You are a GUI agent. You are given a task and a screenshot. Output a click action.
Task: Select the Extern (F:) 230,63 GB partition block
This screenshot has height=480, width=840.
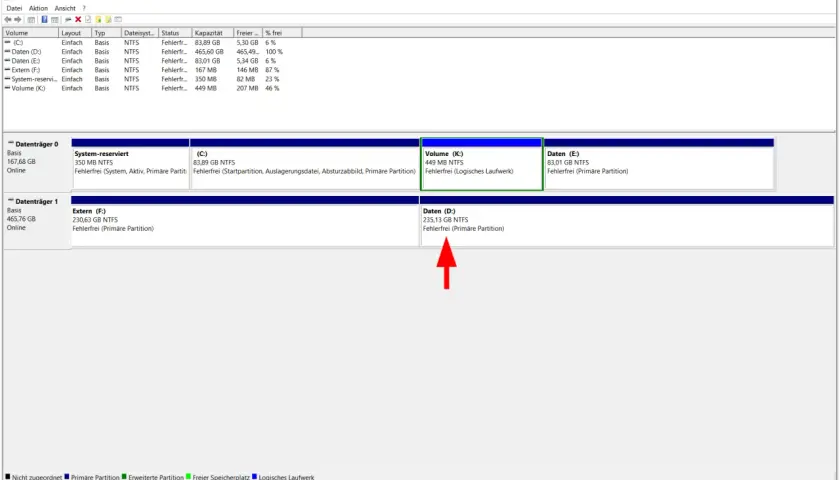click(245, 221)
